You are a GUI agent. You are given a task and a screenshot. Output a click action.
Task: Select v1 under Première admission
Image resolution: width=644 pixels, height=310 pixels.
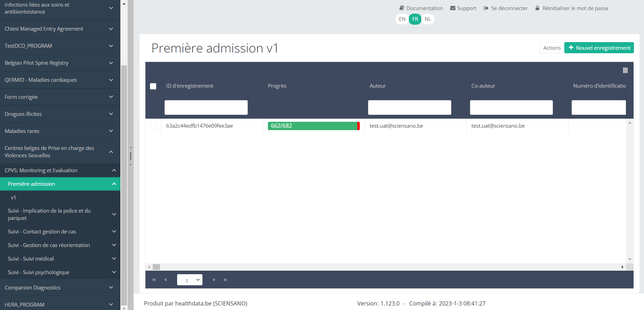[14, 198]
